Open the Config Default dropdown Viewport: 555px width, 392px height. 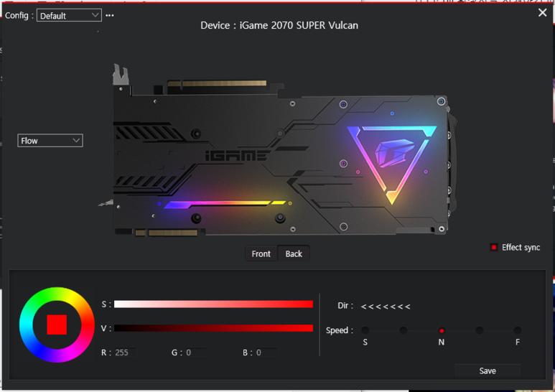coord(69,15)
